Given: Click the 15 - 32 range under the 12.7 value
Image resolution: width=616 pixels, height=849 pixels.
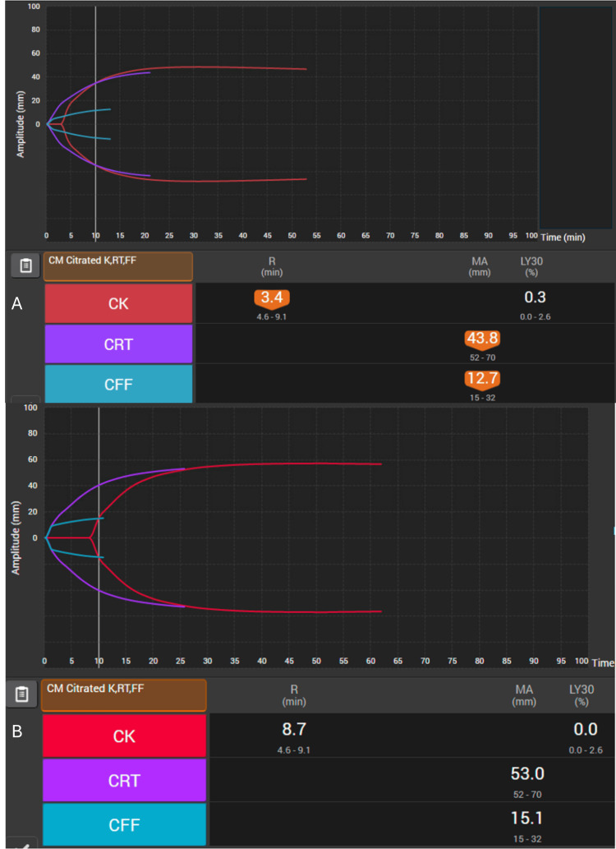Looking at the screenshot, I should click(x=482, y=398).
